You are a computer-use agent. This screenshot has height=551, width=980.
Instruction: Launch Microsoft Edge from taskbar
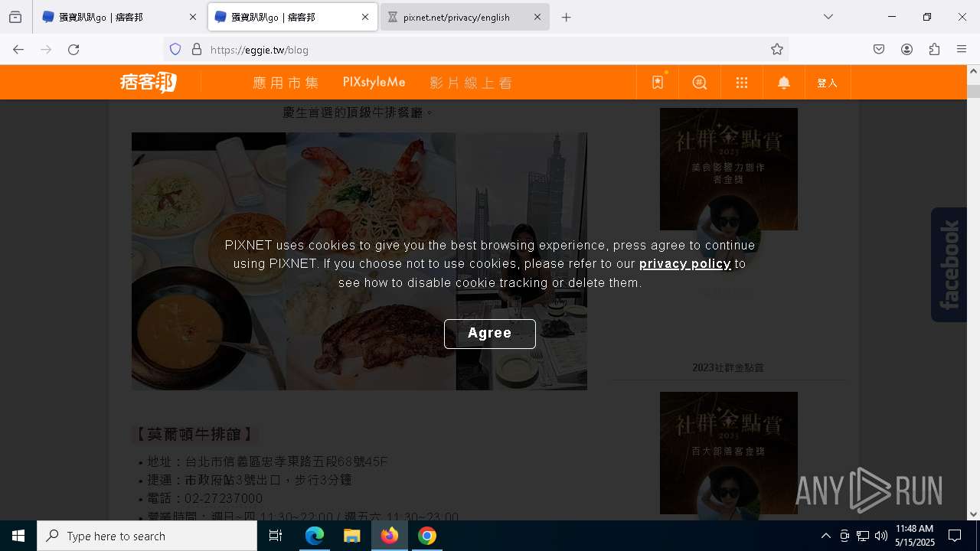pos(315,536)
